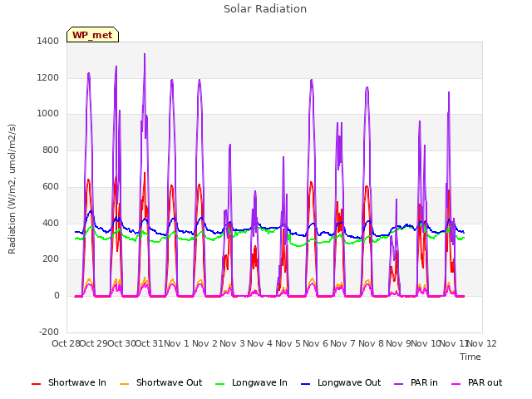Select the PAR in legend entry
The height and width of the screenshot is (399, 532).
416,382
